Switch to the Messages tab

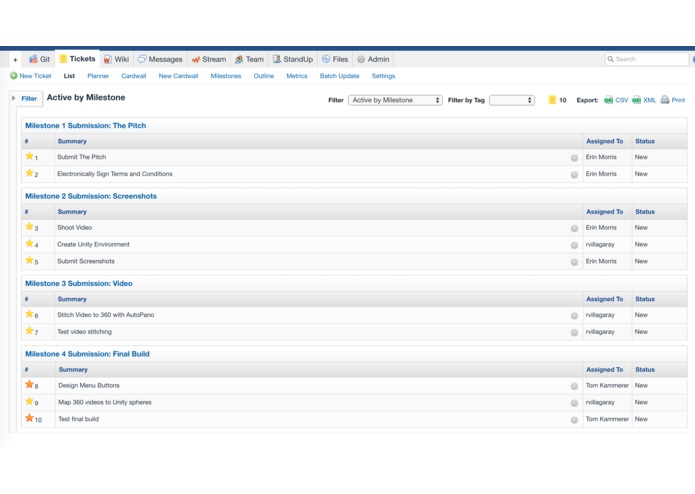[x=160, y=59]
